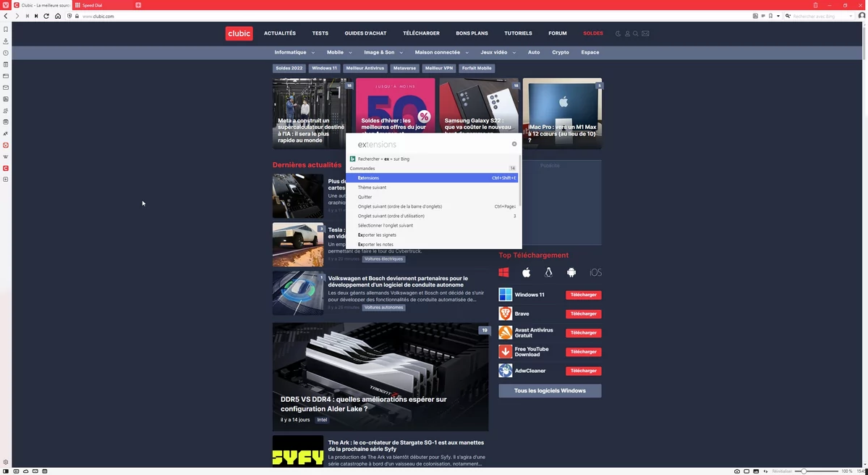
Task: Open the tracker blocker shield icon
Action: pyautogui.click(x=69, y=16)
